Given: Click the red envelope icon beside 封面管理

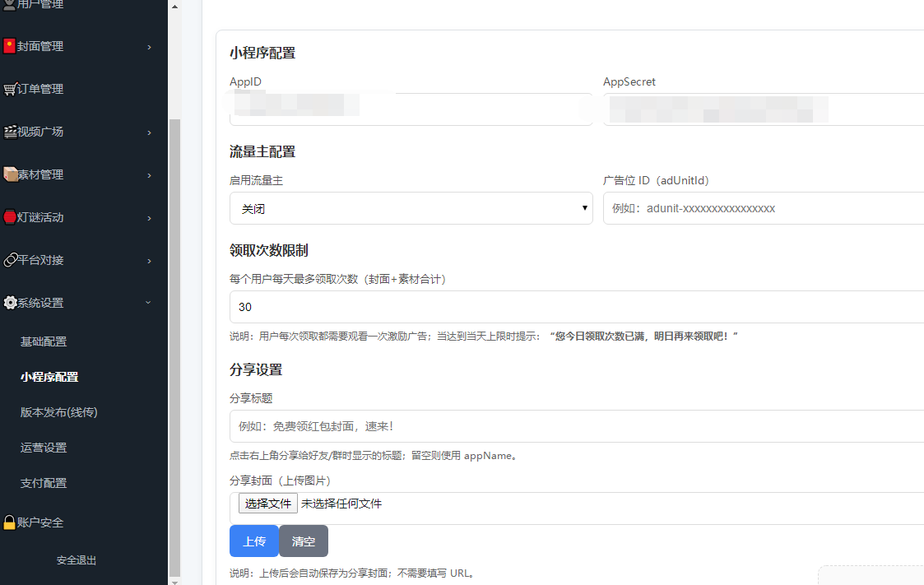Looking at the screenshot, I should [10, 46].
